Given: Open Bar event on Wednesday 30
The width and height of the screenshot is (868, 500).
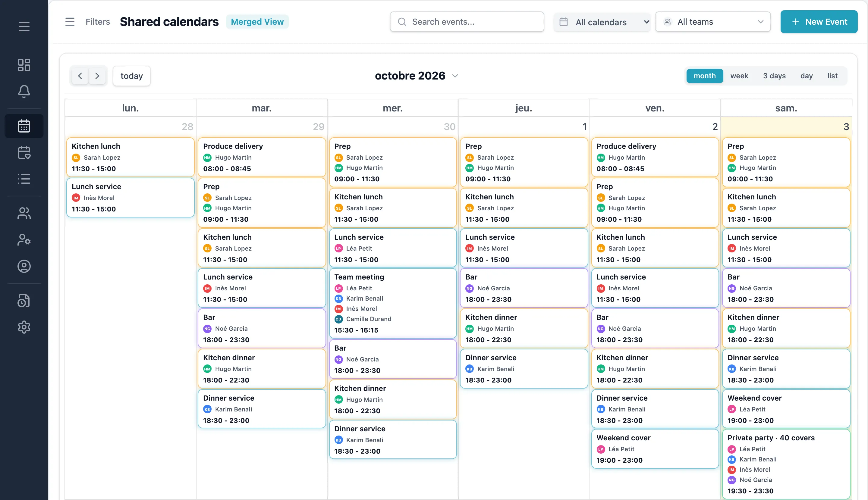Looking at the screenshot, I should (x=393, y=359).
